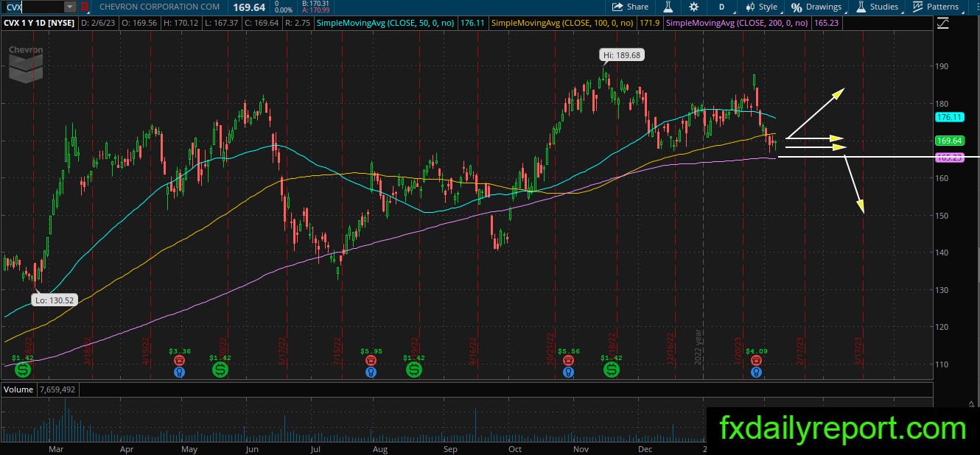The height and width of the screenshot is (455, 980).
Task: Click the Lo: 130.52 bubble
Action: 53,300
